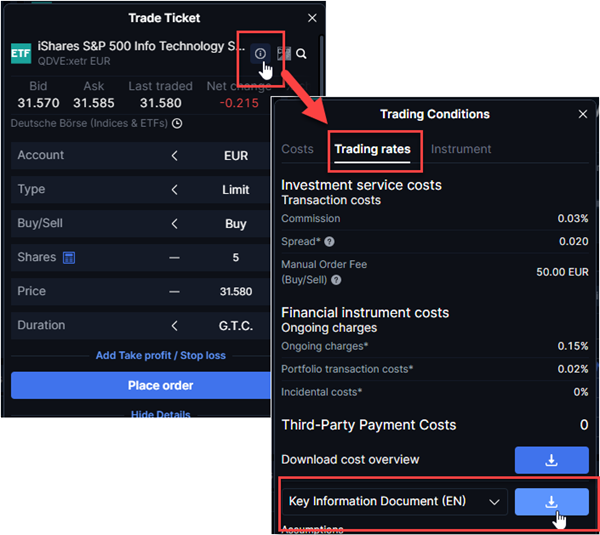Open trading conditions info icon
Image resolution: width=600 pixels, height=535 pixels.
tap(260, 53)
